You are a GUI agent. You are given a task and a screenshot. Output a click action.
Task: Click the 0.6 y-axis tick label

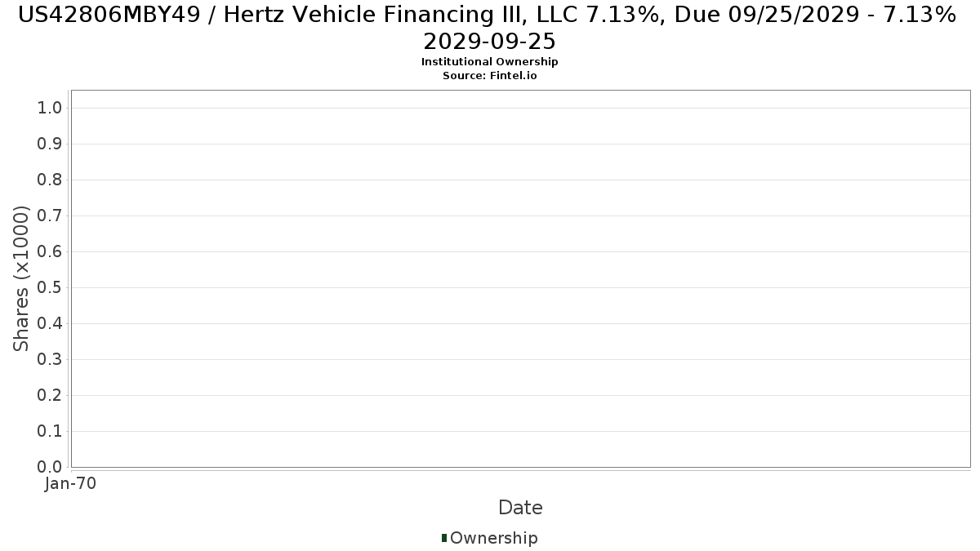coord(51,252)
